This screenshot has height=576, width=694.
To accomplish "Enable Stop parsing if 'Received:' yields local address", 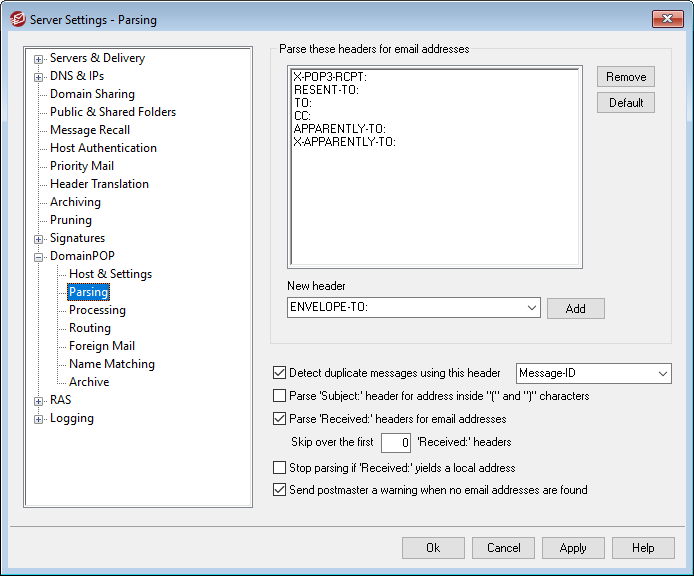I will tap(279, 468).
